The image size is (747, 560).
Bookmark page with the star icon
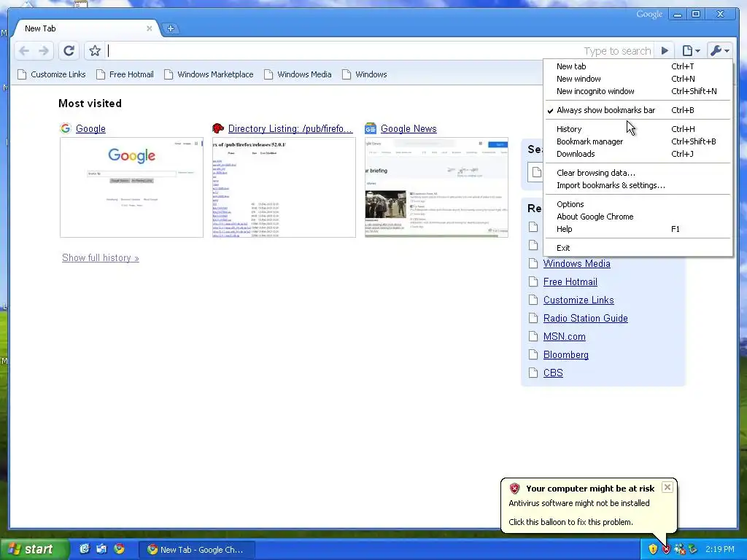point(95,50)
